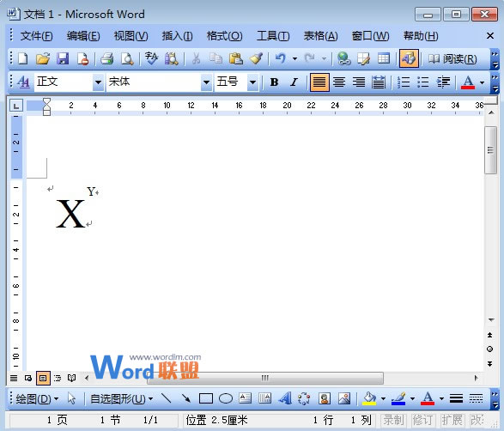
Task: Open the undo history dropdown arrow
Action: point(295,59)
